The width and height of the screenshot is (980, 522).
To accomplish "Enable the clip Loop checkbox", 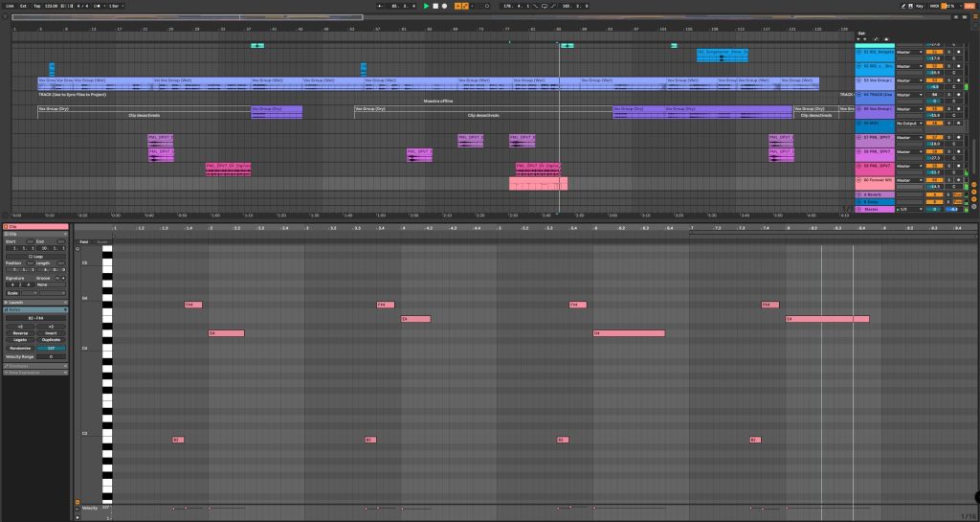I will [30, 256].
